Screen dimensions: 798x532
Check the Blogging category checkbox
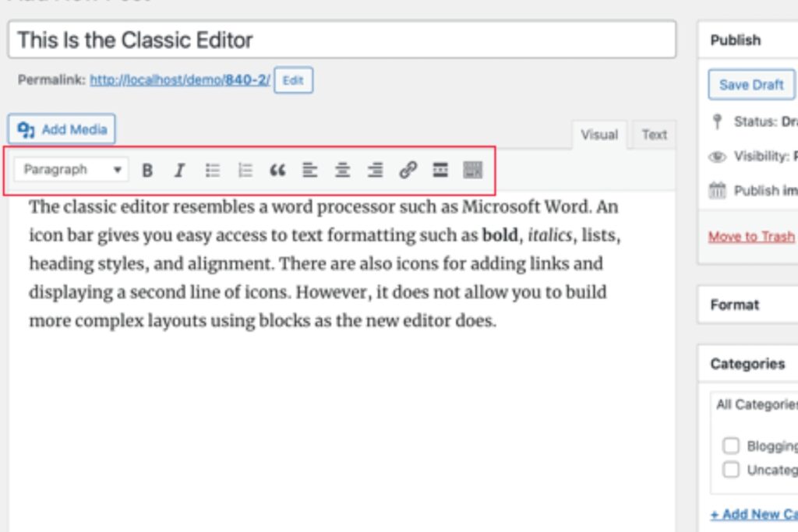tap(731, 446)
